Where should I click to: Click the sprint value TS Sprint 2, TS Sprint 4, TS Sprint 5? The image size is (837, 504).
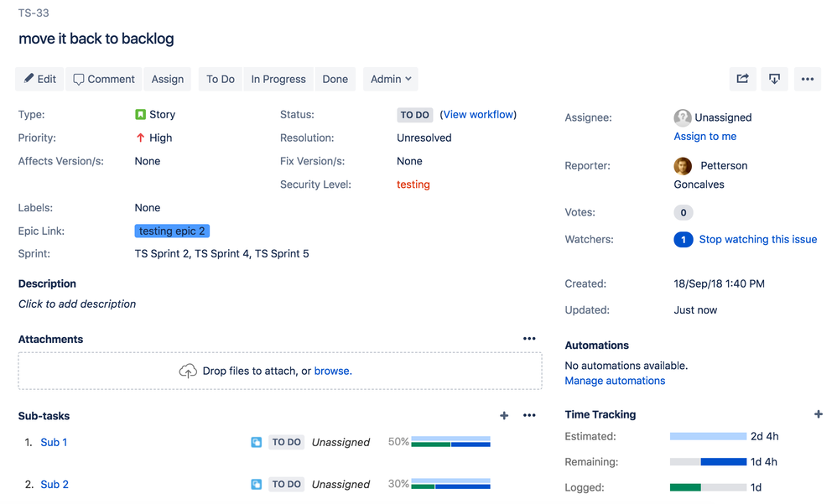[221, 253]
